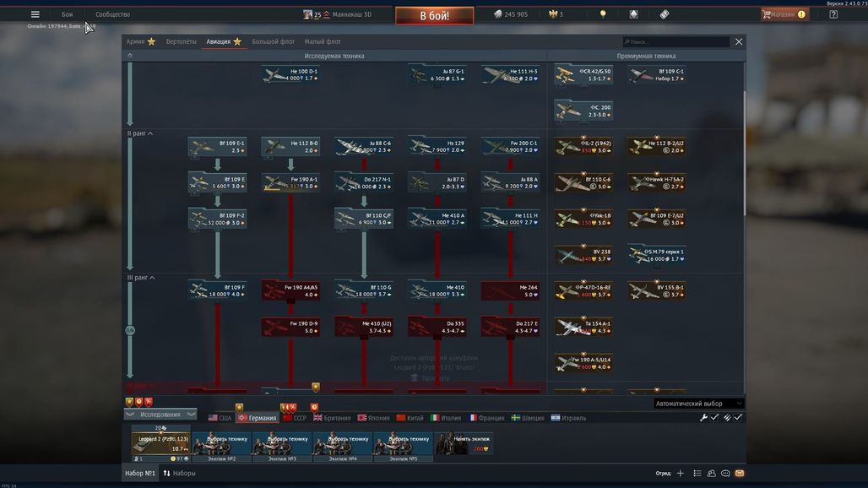The image size is (868, 488).
Task: Open Автоматический выбор dropdown
Action: click(698, 404)
